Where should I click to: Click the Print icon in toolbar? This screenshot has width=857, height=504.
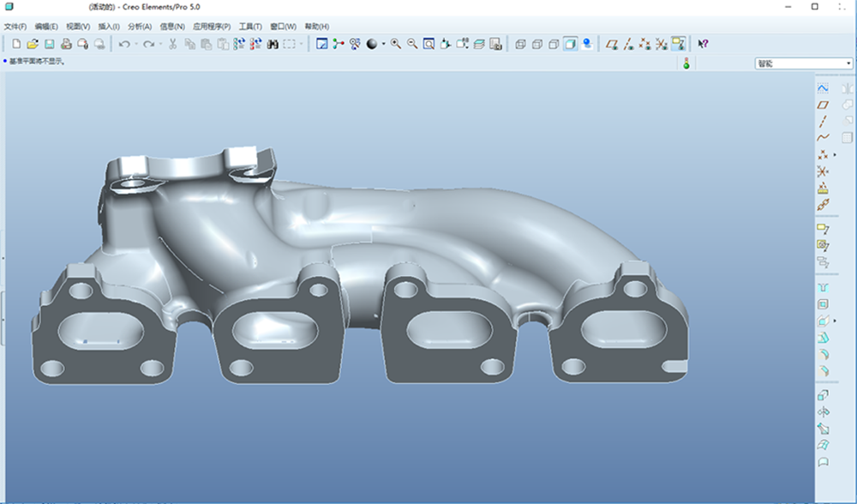[x=66, y=44]
